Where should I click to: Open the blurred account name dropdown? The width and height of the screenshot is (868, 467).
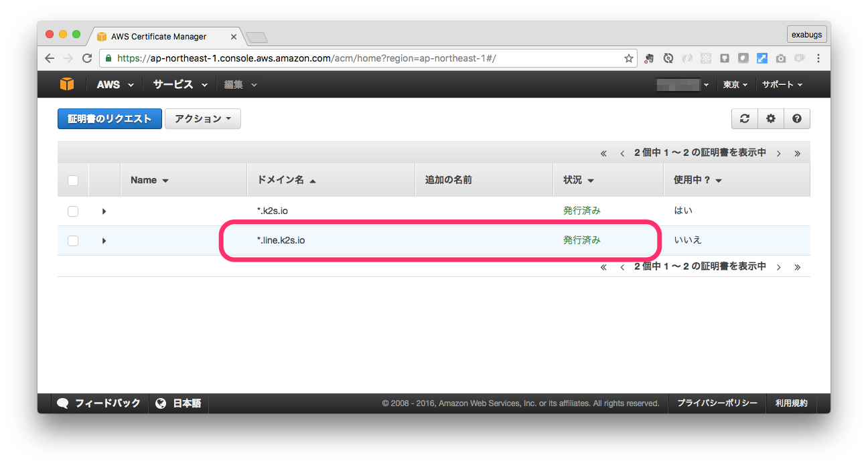683,84
